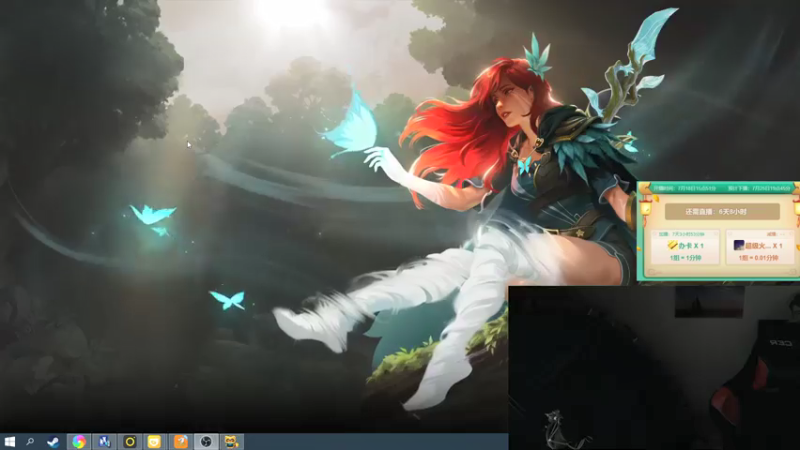The width and height of the screenshot is (800, 450).
Task: Open the rainbow color wheel app
Action: tap(79, 442)
